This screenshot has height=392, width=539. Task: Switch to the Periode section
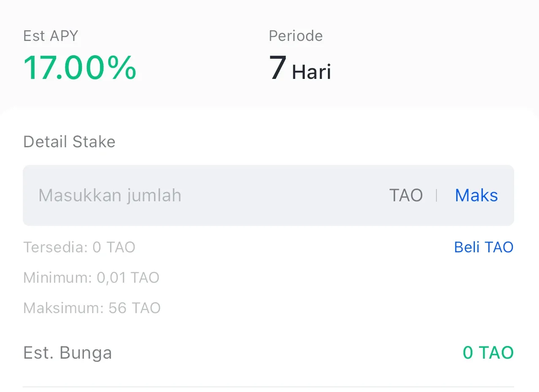tap(295, 36)
